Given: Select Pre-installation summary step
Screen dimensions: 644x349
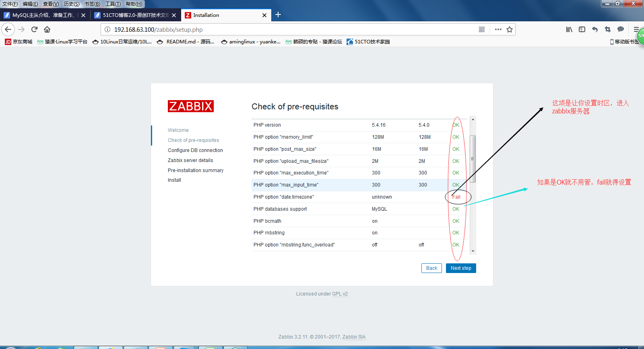Looking at the screenshot, I should click(x=196, y=170).
